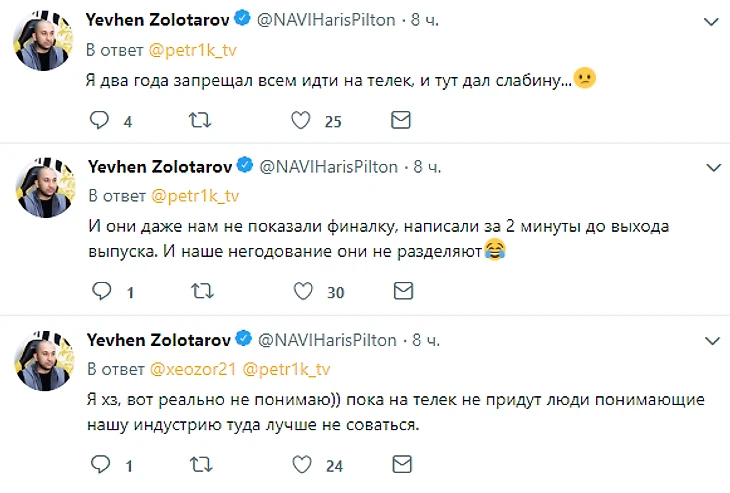This screenshot has width=730, height=493.
Task: Reply to the third tweet
Action: coord(100,464)
